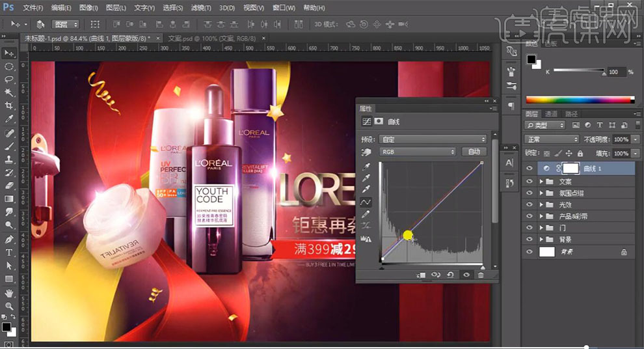
Task: Pick the gray point eyedropper in Curves
Action: click(x=366, y=178)
